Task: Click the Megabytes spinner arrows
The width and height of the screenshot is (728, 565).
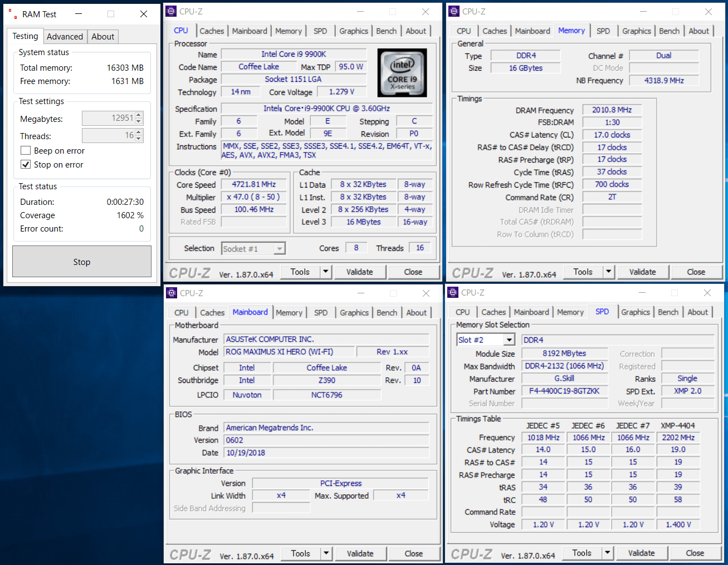Action: tap(139, 118)
